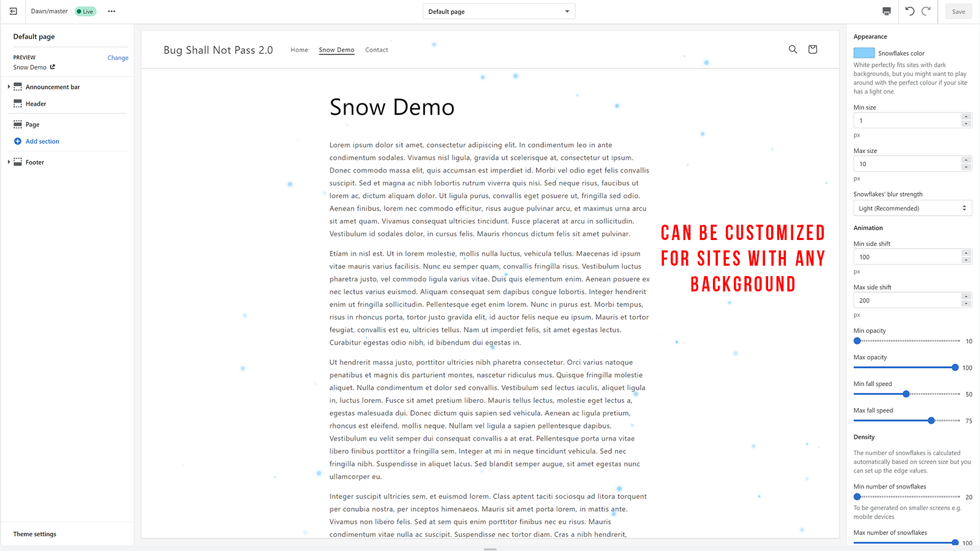Click the Save button
Image resolution: width=980 pixels, height=551 pixels.
point(959,12)
